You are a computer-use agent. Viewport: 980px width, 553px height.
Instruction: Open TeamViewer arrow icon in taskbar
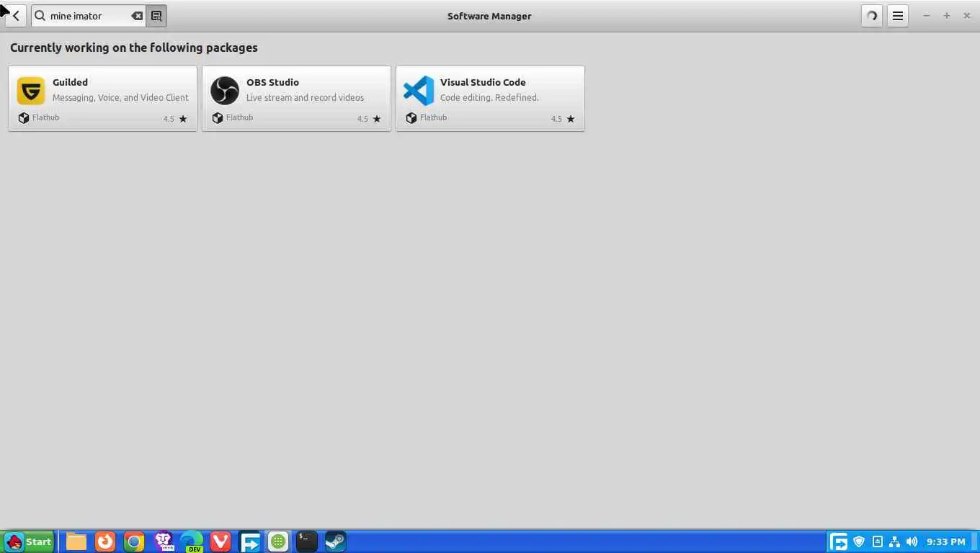pos(249,541)
